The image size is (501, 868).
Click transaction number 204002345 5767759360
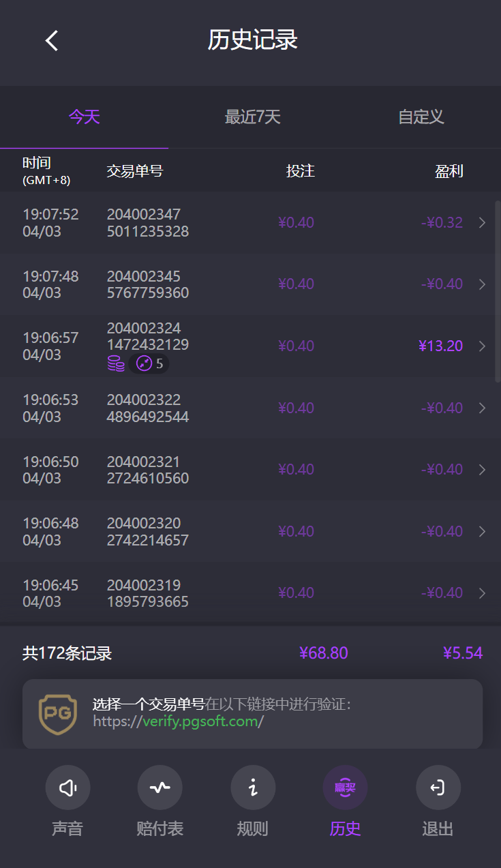(x=147, y=284)
